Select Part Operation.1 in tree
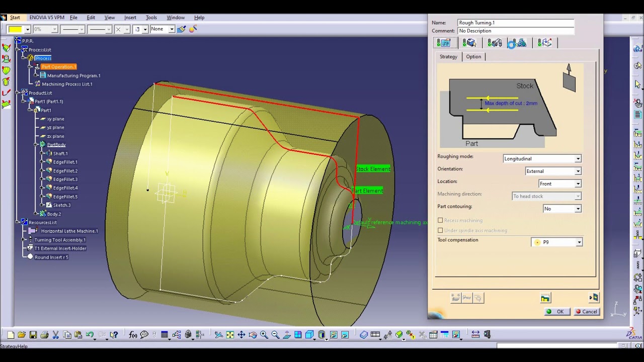 pos(59,67)
